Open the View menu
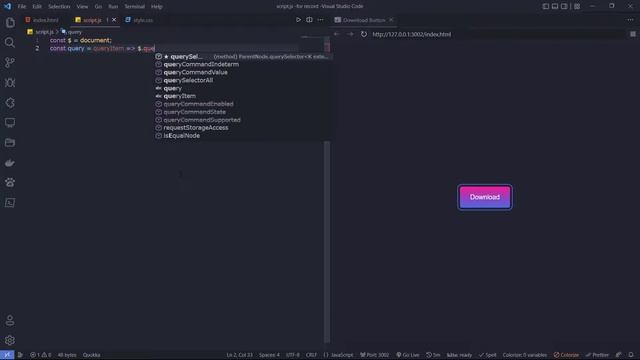The image size is (640, 360). pyautogui.click(x=82, y=7)
